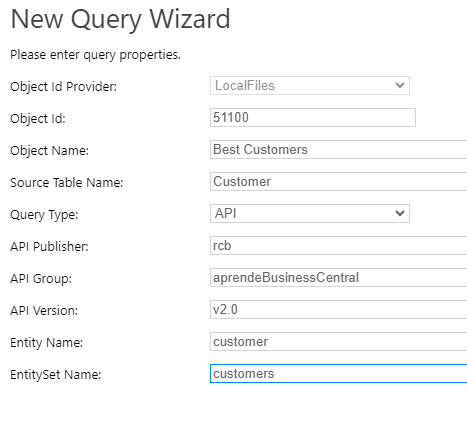Click the 'Please enter query properties.' text
This screenshot has width=467, height=421.
coord(95,55)
